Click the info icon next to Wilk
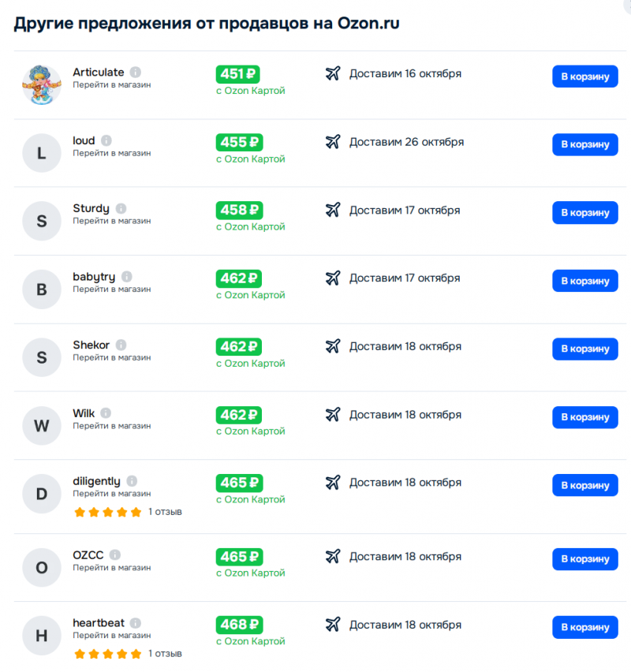Screen dimensions: 631x672 pyautogui.click(x=106, y=413)
